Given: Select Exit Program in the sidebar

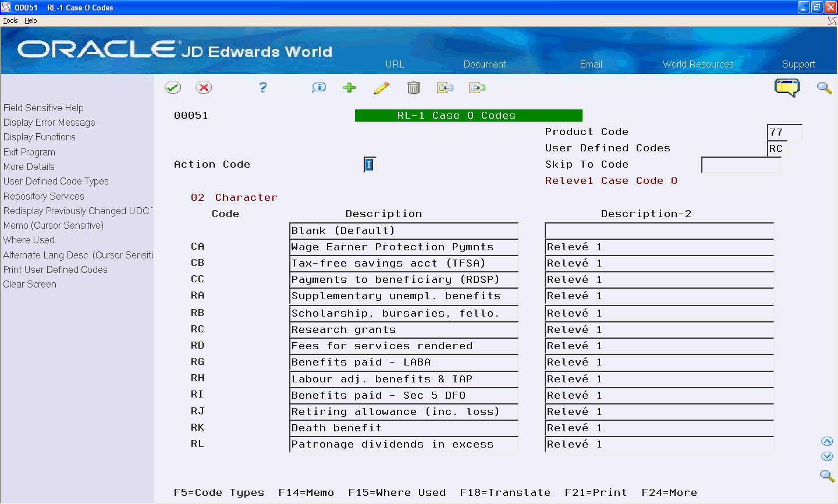Looking at the screenshot, I should click(28, 152).
